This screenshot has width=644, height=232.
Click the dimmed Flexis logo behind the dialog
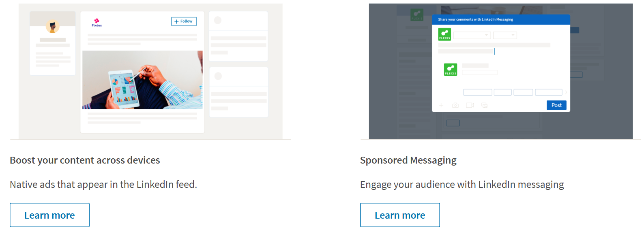(x=417, y=15)
